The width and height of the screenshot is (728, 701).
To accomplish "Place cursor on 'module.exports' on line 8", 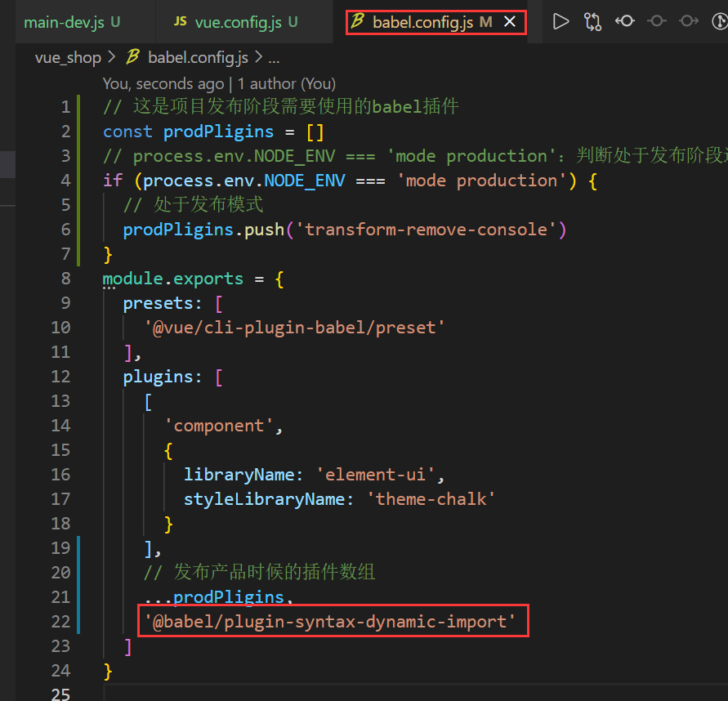I will point(172,279).
